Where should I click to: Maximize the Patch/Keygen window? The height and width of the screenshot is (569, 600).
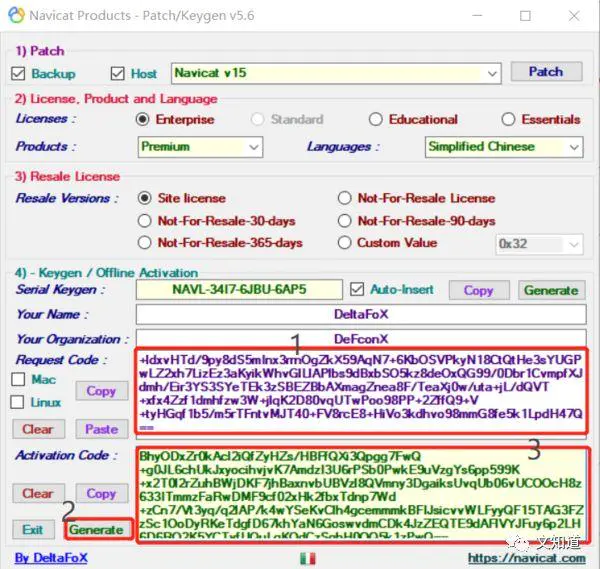[525, 16]
